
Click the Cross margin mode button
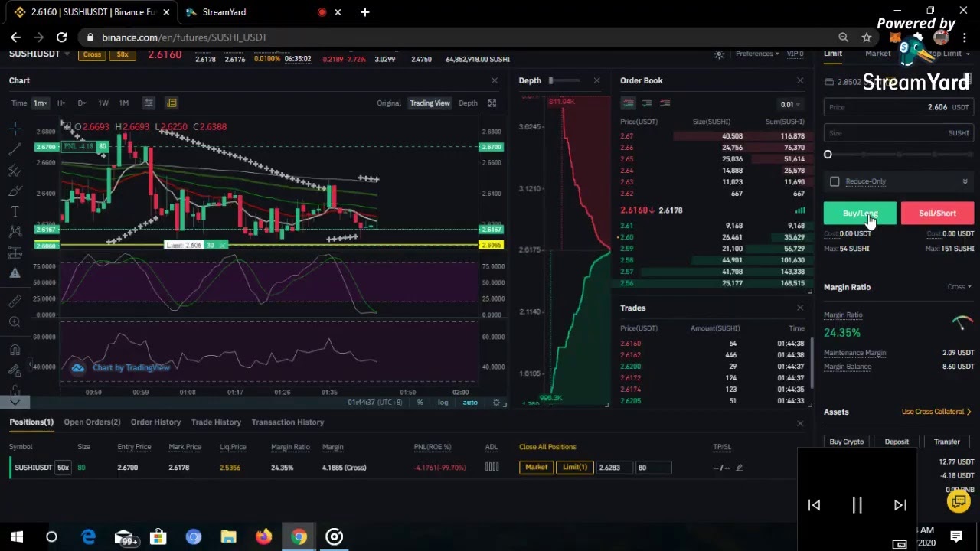pyautogui.click(x=92, y=54)
